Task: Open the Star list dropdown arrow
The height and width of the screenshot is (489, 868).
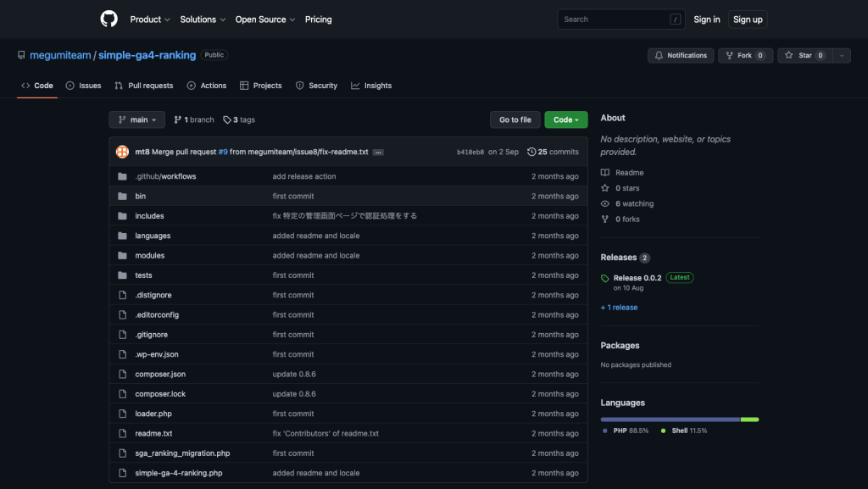Action: point(842,55)
